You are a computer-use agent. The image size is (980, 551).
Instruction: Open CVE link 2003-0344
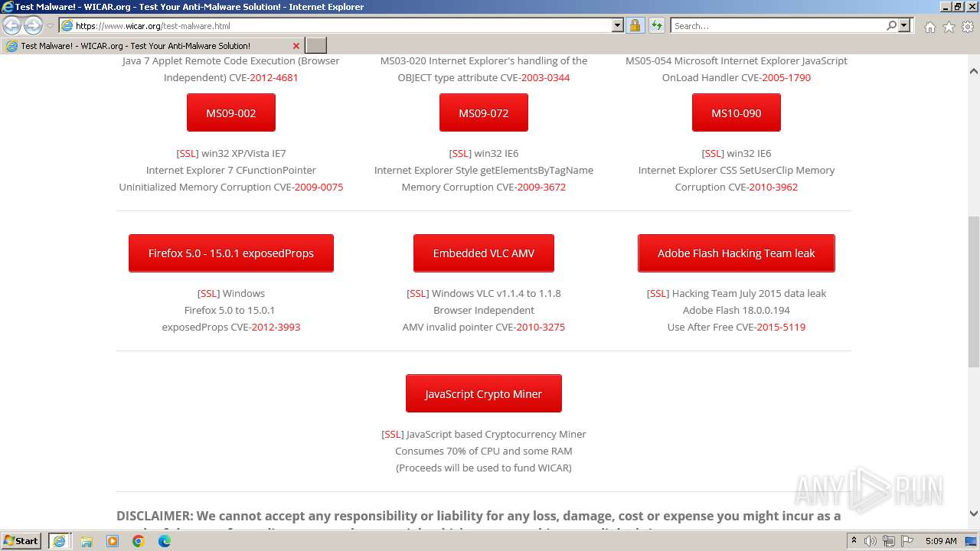tap(545, 77)
